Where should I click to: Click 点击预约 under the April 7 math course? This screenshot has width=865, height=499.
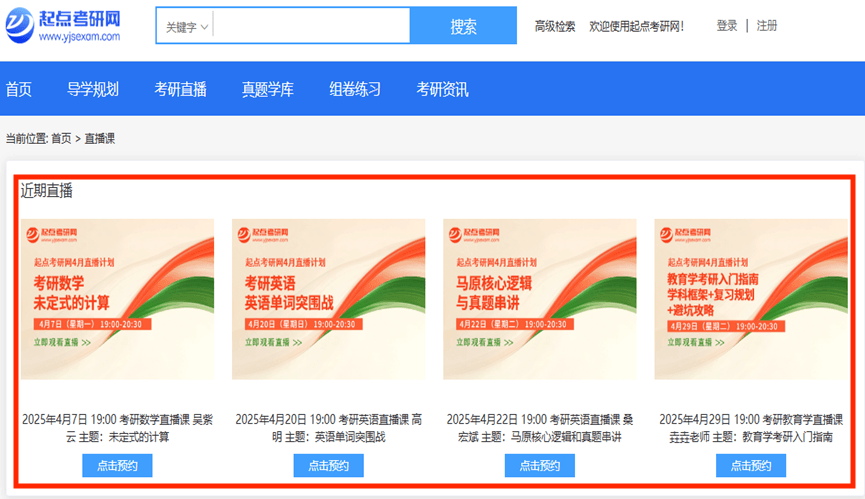118,466
